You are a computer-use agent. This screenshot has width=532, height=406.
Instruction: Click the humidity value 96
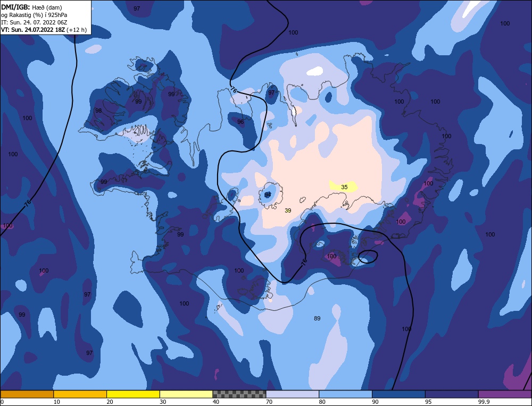[x=240, y=122]
